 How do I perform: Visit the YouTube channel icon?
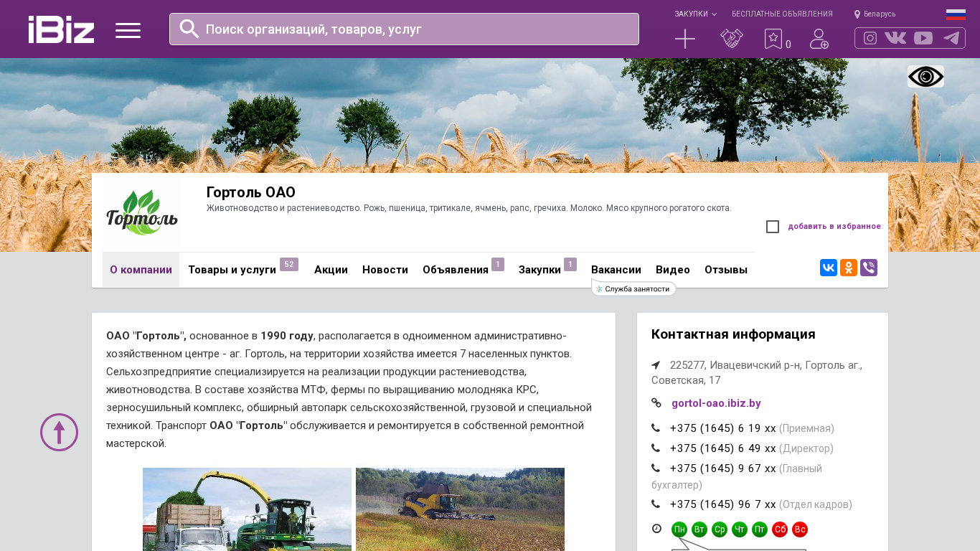[x=923, y=38]
